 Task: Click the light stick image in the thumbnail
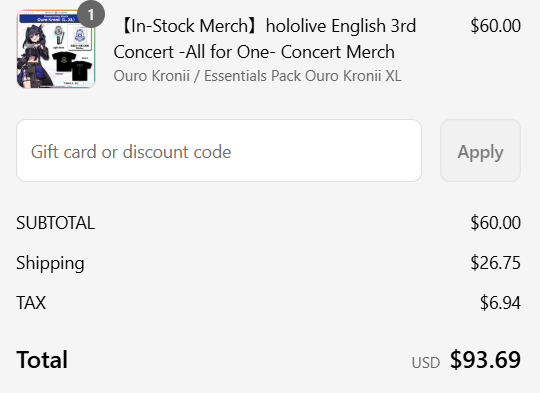pos(59,35)
